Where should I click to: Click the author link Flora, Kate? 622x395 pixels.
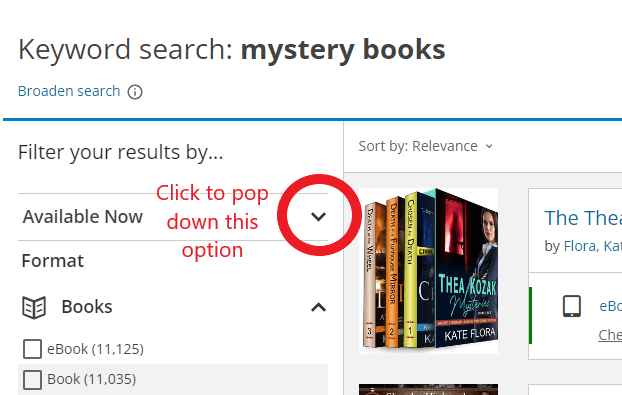click(x=593, y=246)
